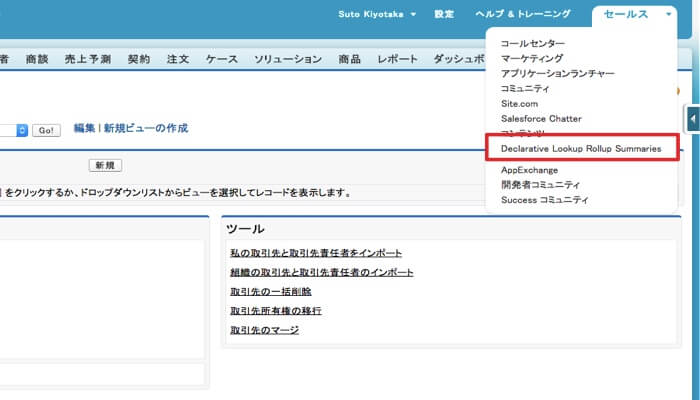This screenshot has height=400, width=700.
Task: Open アプリケーションランチャー from the app menu
Action: click(x=557, y=74)
